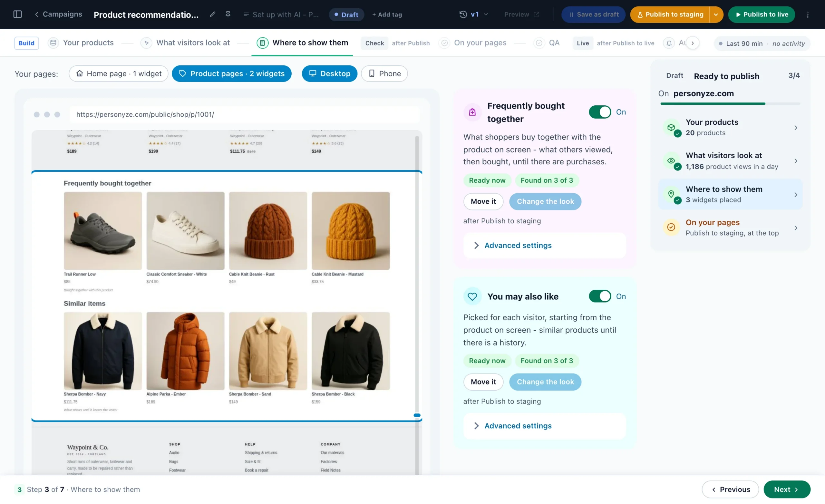Open What visitors look at checklist row

tap(730, 161)
